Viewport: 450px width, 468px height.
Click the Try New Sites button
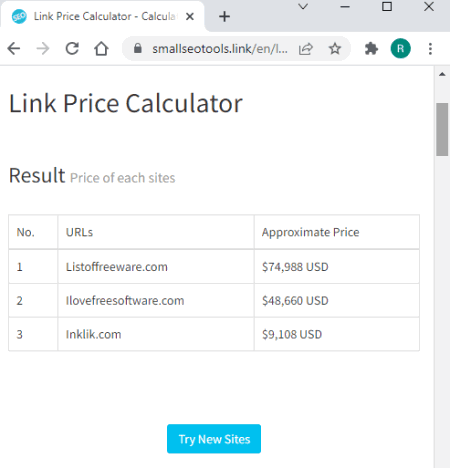214,439
